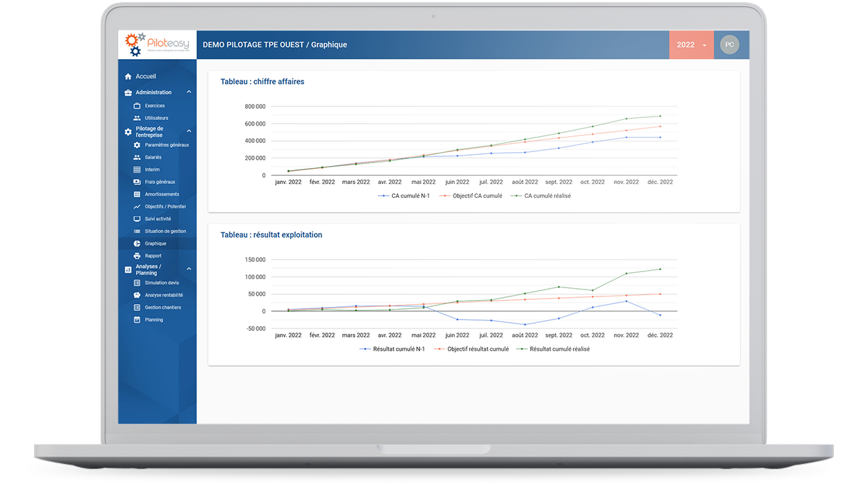Click déc. 2022 on the chiffre affaires chart

(x=660, y=182)
